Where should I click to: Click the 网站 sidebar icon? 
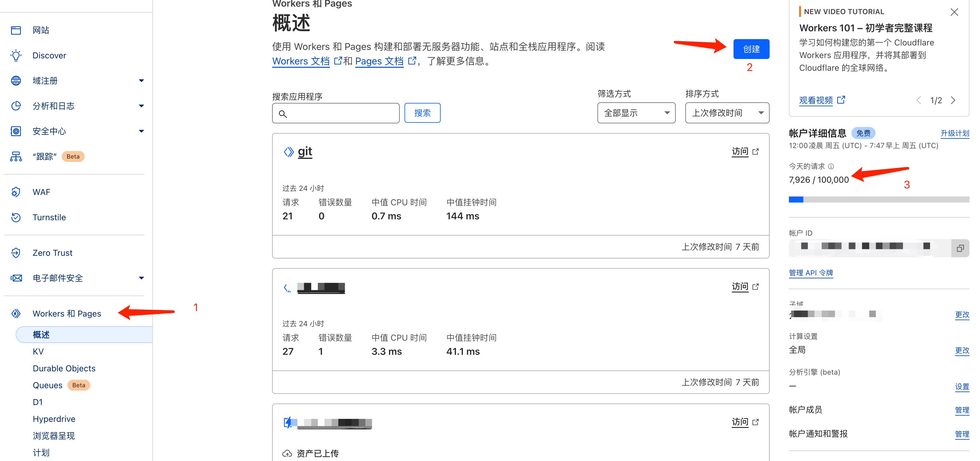click(x=16, y=30)
